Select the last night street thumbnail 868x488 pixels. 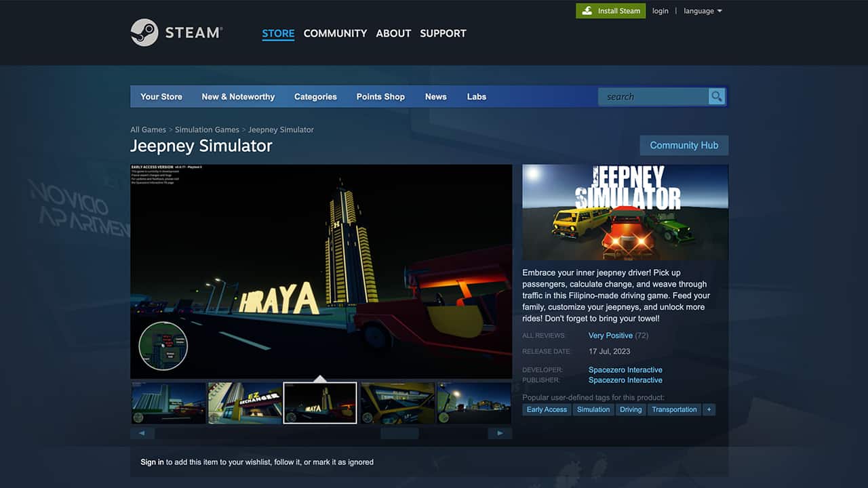point(474,403)
